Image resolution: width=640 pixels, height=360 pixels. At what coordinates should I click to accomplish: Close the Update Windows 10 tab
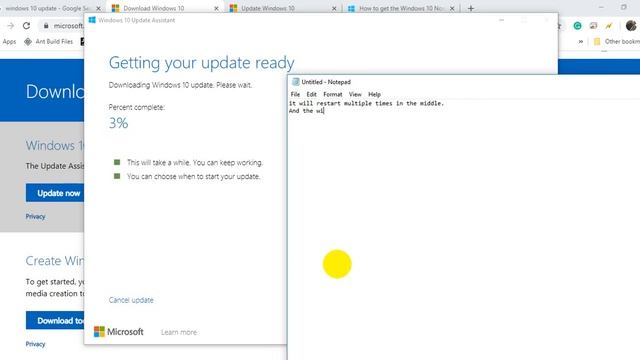(x=334, y=8)
